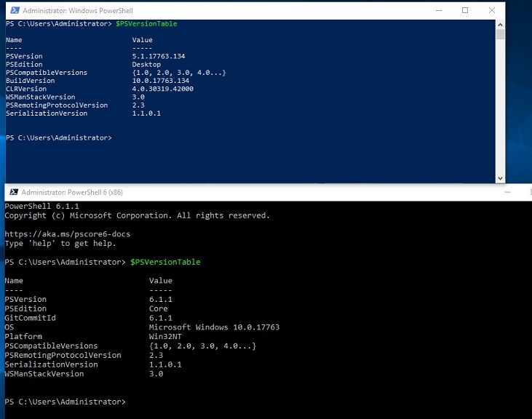Click the BuildVersion value 10.0.17763.134
The image size is (532, 419).
pos(161,81)
